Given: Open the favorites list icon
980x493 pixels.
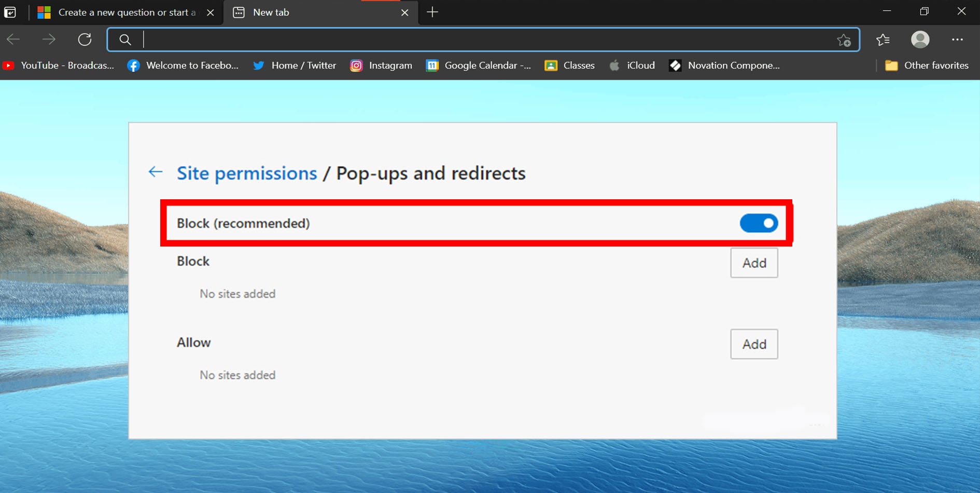Looking at the screenshot, I should click(883, 39).
